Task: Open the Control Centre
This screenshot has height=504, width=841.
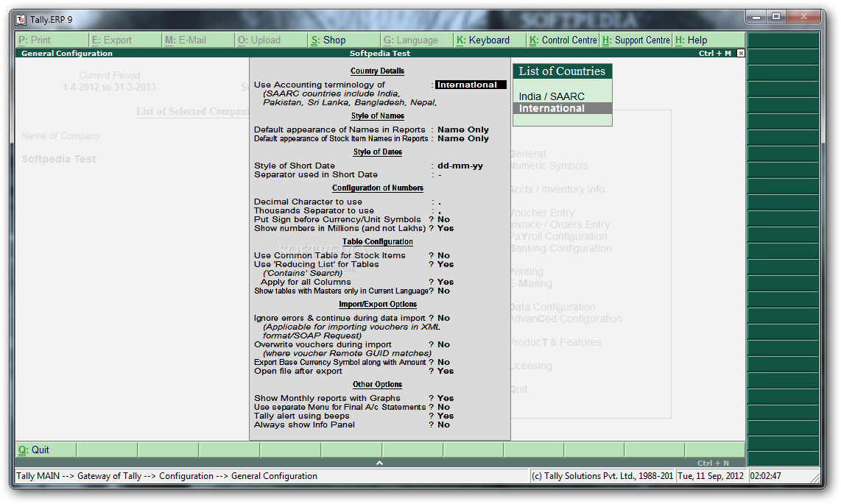Action: [x=563, y=40]
